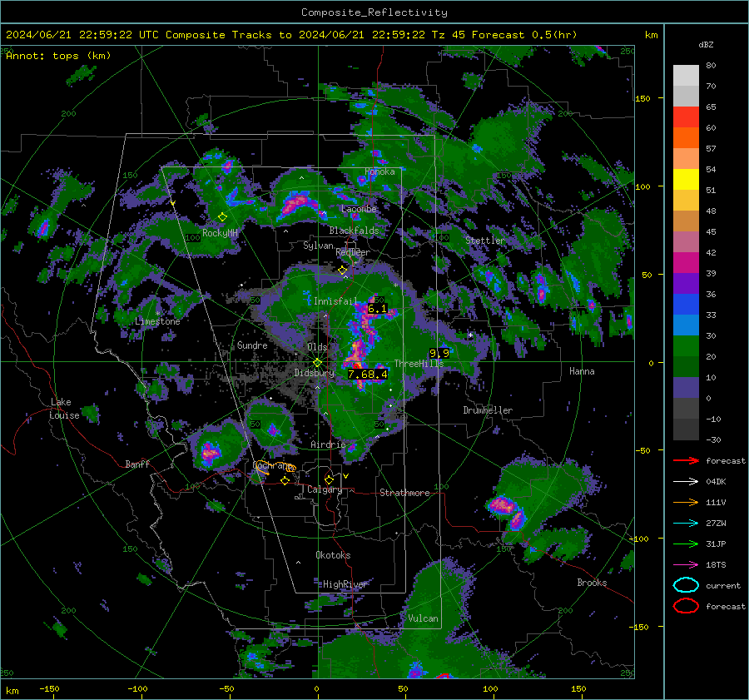Click the 'Annot: tops (km)' label
The image size is (749, 700).
coord(58,56)
